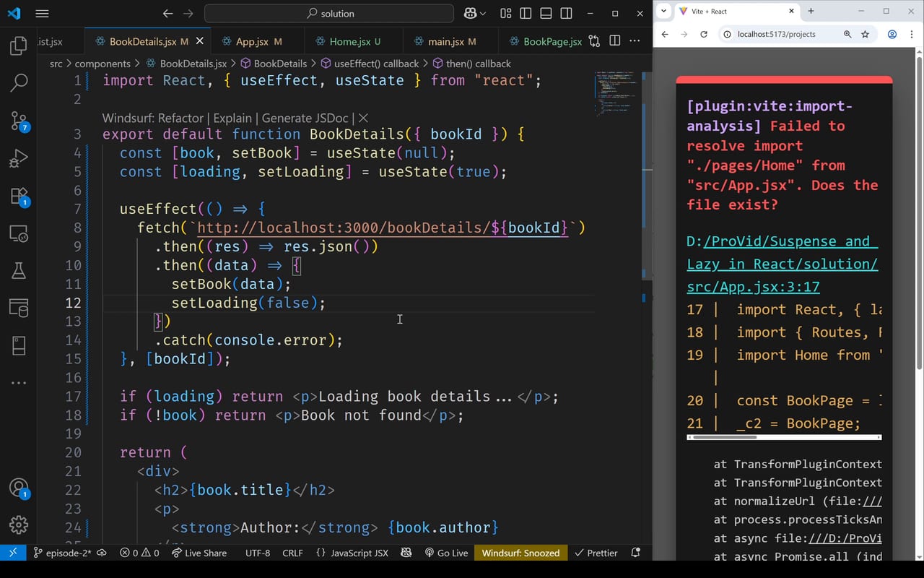The width and height of the screenshot is (924, 578).
Task: Click the Copilot status icon in status bar
Action: [x=406, y=553]
